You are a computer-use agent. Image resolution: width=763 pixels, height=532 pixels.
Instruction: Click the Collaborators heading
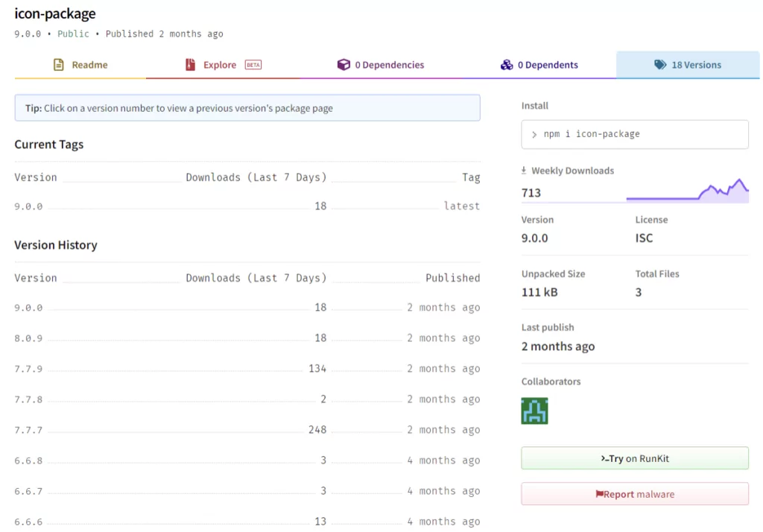pyautogui.click(x=551, y=381)
